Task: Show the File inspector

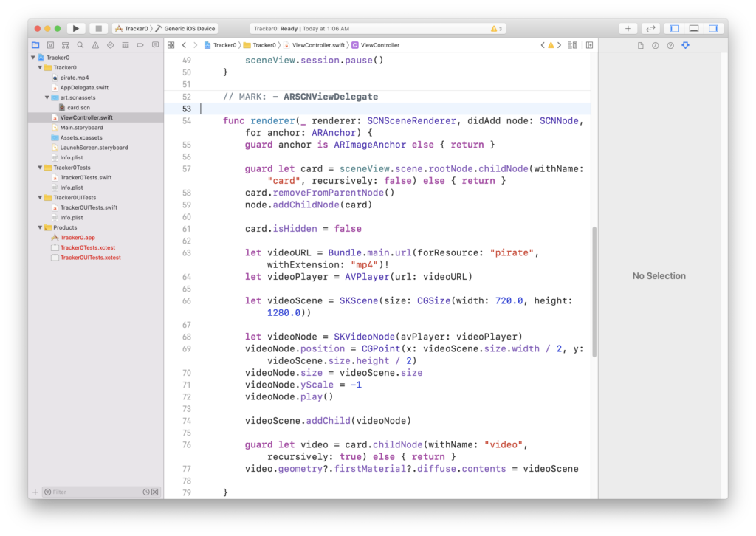Action: 640,45
